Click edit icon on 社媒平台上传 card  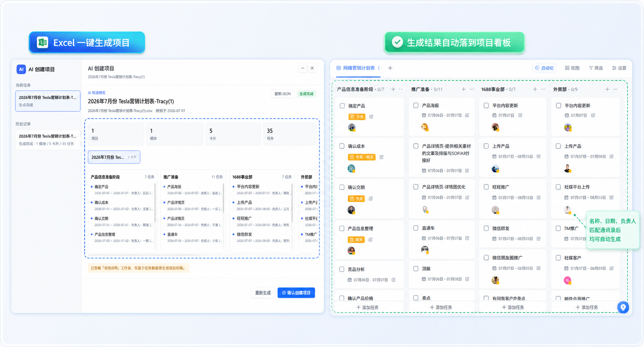pos(612,197)
